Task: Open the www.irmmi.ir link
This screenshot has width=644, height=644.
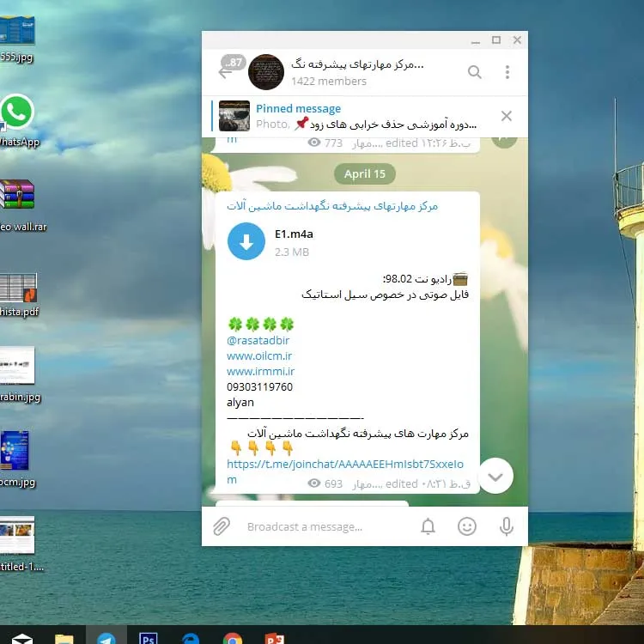Action: pyautogui.click(x=260, y=371)
